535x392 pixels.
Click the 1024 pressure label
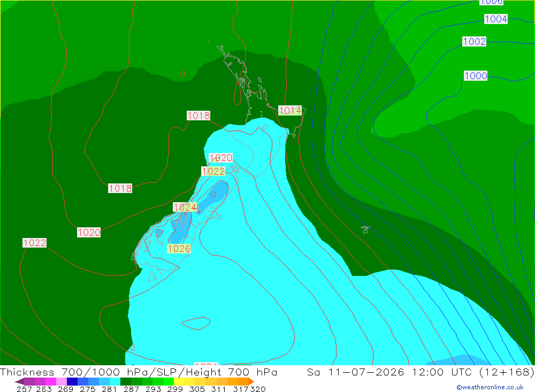click(x=185, y=207)
